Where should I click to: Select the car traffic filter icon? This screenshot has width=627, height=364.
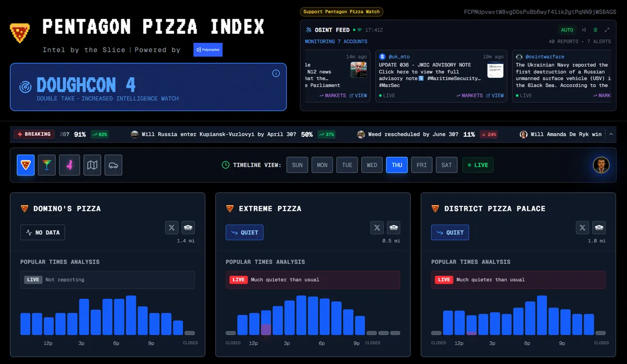[x=113, y=165]
